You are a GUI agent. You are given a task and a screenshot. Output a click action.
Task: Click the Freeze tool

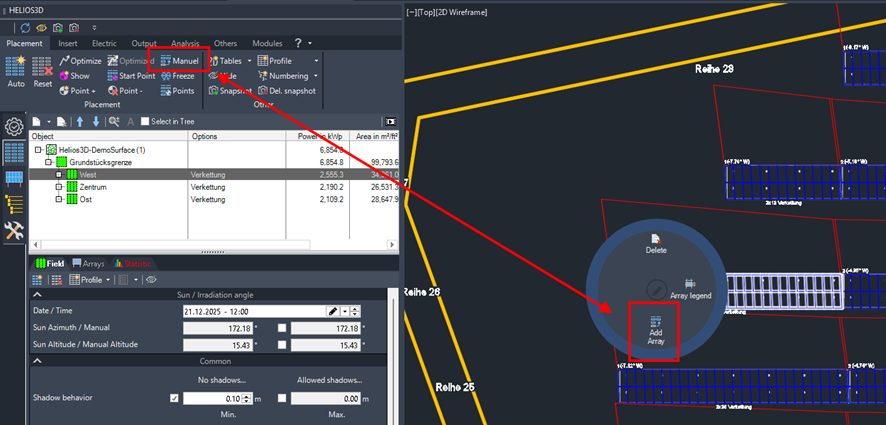pyautogui.click(x=177, y=76)
